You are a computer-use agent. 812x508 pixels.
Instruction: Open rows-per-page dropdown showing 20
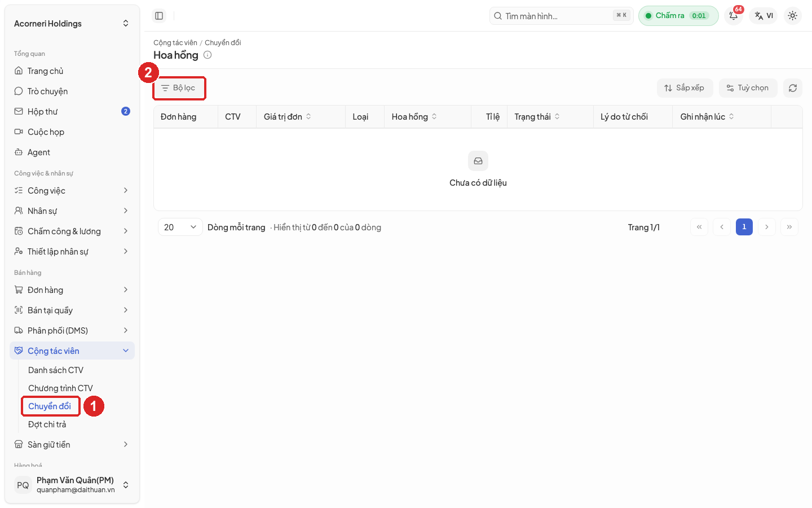tap(180, 227)
